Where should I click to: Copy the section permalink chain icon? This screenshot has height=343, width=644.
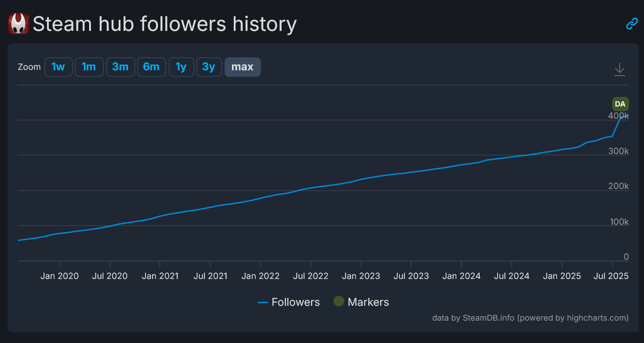[631, 24]
